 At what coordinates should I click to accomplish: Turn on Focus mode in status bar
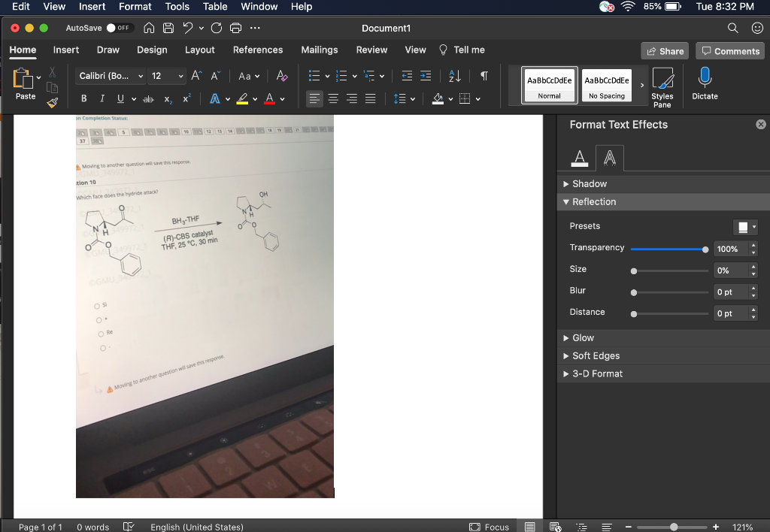click(x=490, y=527)
